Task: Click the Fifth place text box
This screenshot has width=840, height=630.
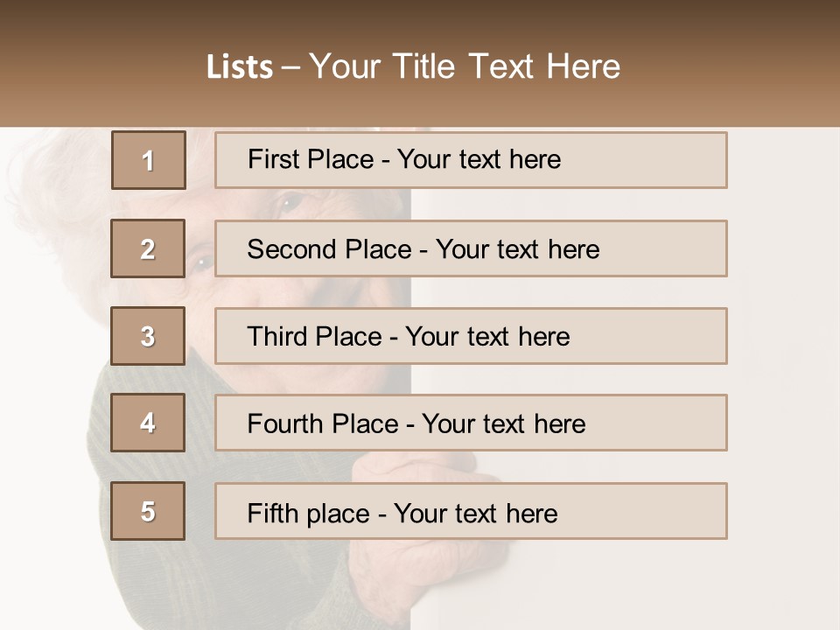Action: 471,511
